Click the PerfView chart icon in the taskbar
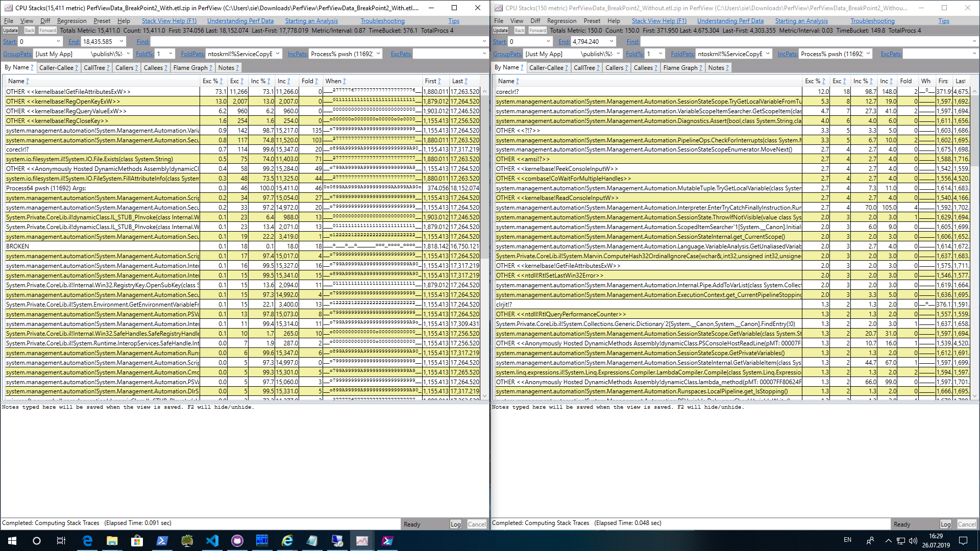Image resolution: width=980 pixels, height=551 pixels. pos(362,541)
